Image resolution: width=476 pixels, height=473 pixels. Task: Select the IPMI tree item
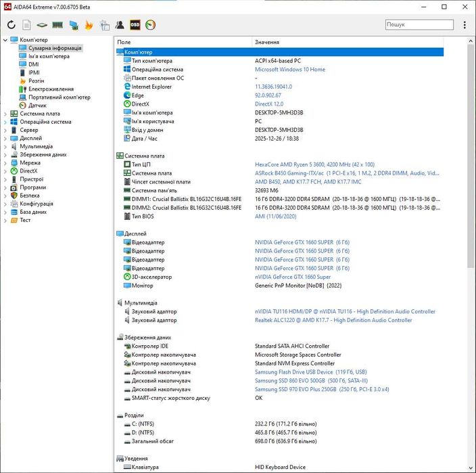(x=34, y=72)
